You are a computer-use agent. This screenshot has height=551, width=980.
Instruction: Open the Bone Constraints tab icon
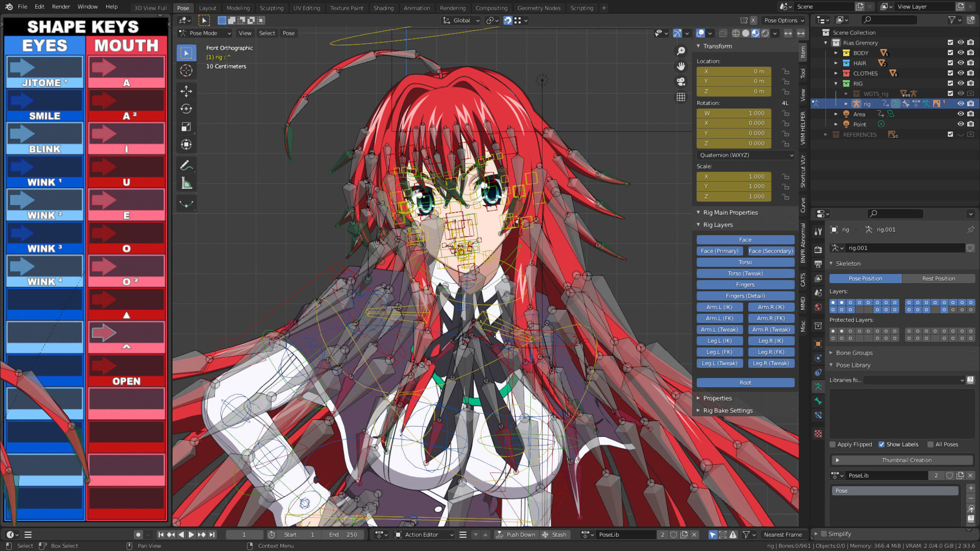click(818, 415)
